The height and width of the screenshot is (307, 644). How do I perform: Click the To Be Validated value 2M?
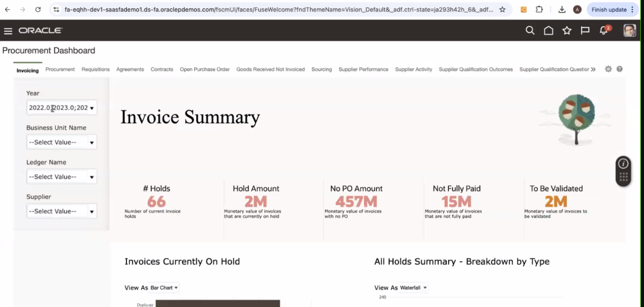point(556,201)
